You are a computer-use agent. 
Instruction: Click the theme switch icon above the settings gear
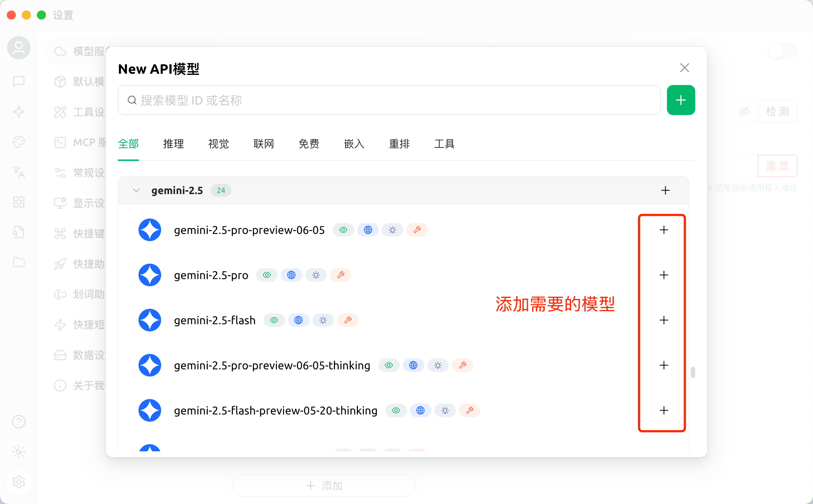pos(19,452)
